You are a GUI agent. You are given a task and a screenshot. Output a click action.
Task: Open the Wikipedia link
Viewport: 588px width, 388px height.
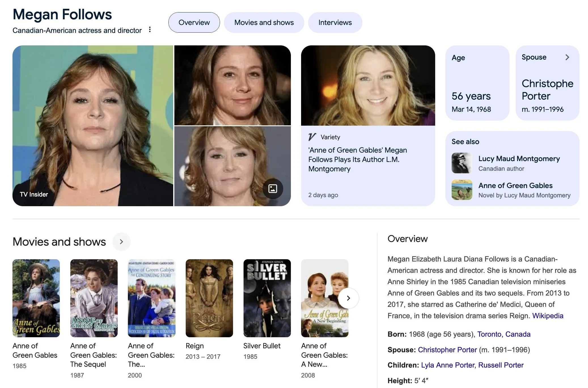pos(547,316)
